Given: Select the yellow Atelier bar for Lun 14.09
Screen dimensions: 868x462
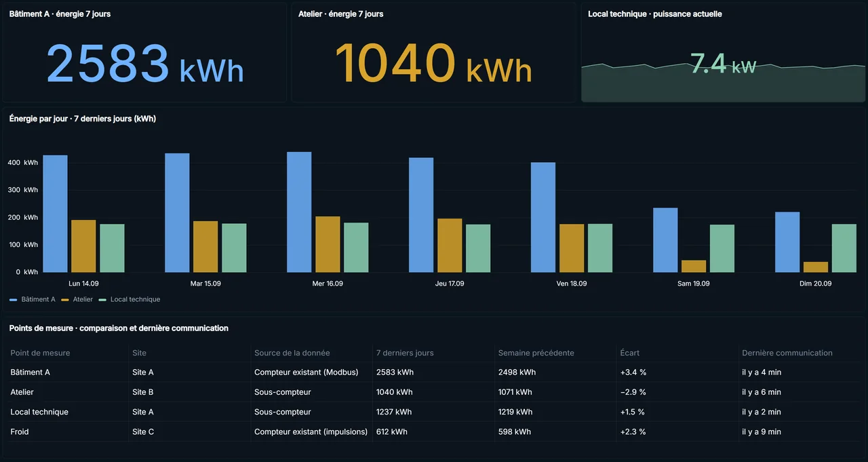Looking at the screenshot, I should pyautogui.click(x=83, y=246).
